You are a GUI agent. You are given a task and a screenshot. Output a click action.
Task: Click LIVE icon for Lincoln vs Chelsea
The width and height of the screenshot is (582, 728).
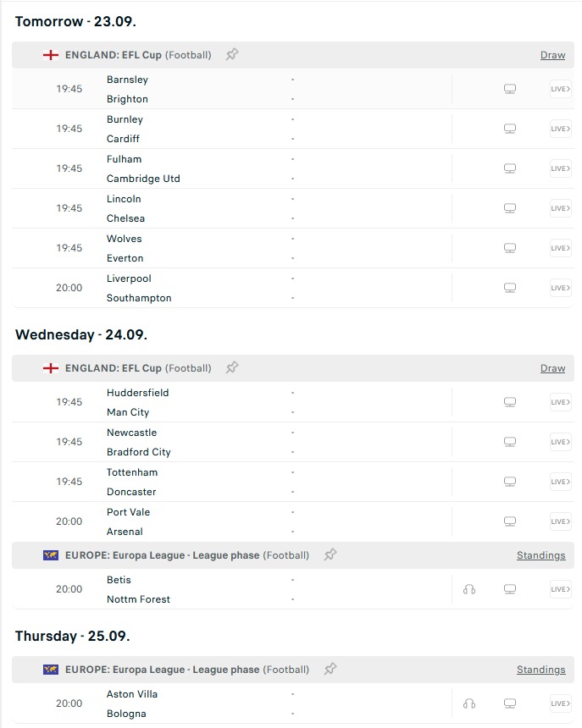pyautogui.click(x=560, y=208)
